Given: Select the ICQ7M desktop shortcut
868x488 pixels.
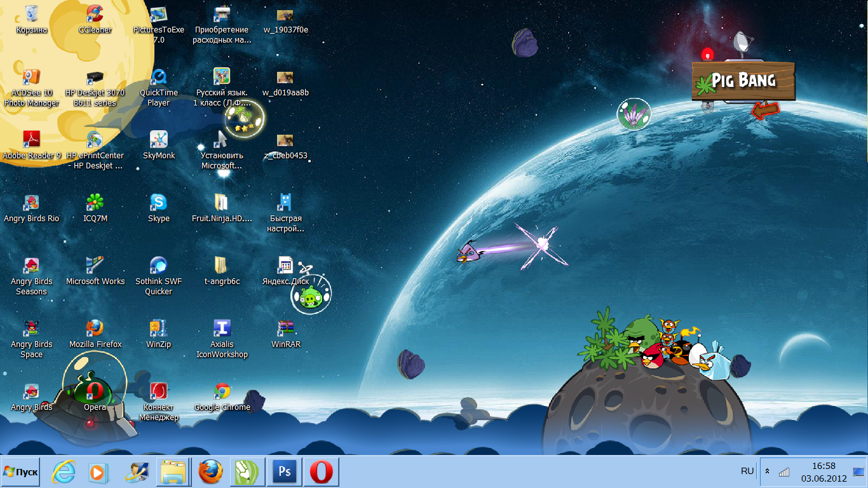Looking at the screenshot, I should [x=95, y=203].
